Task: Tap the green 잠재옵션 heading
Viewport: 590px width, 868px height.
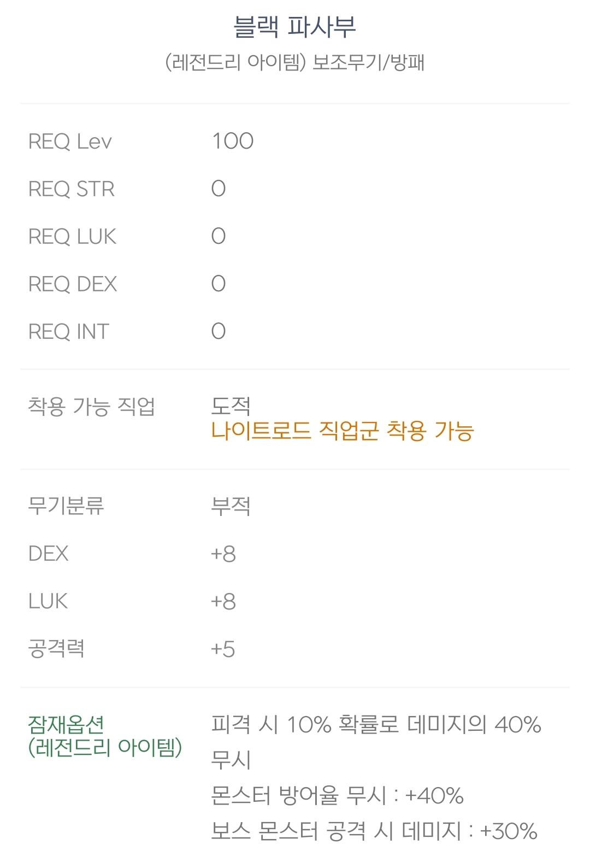Action: click(66, 724)
